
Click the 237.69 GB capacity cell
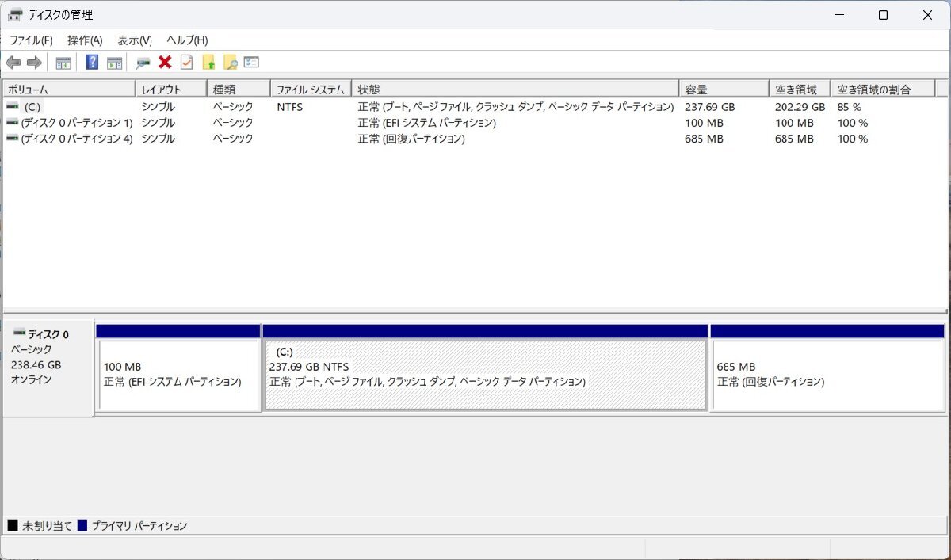(x=710, y=106)
